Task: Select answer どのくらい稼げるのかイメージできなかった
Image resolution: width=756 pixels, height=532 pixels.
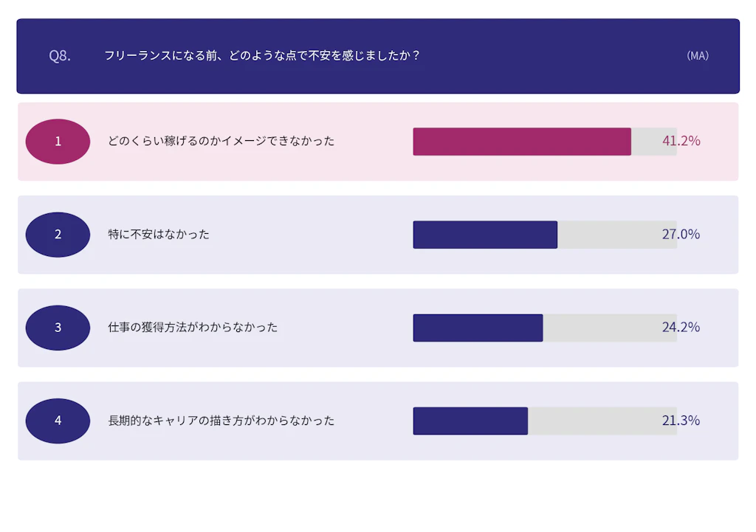Action: (221, 141)
